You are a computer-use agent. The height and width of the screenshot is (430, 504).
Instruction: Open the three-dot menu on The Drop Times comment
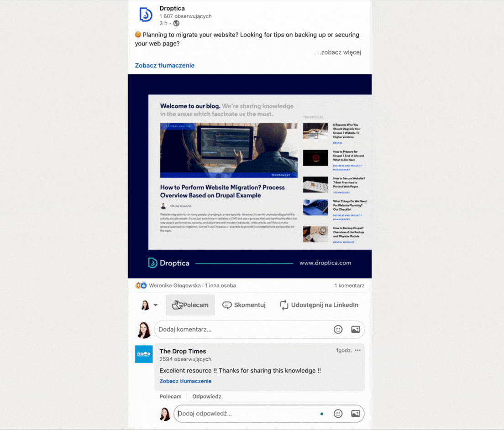click(358, 350)
